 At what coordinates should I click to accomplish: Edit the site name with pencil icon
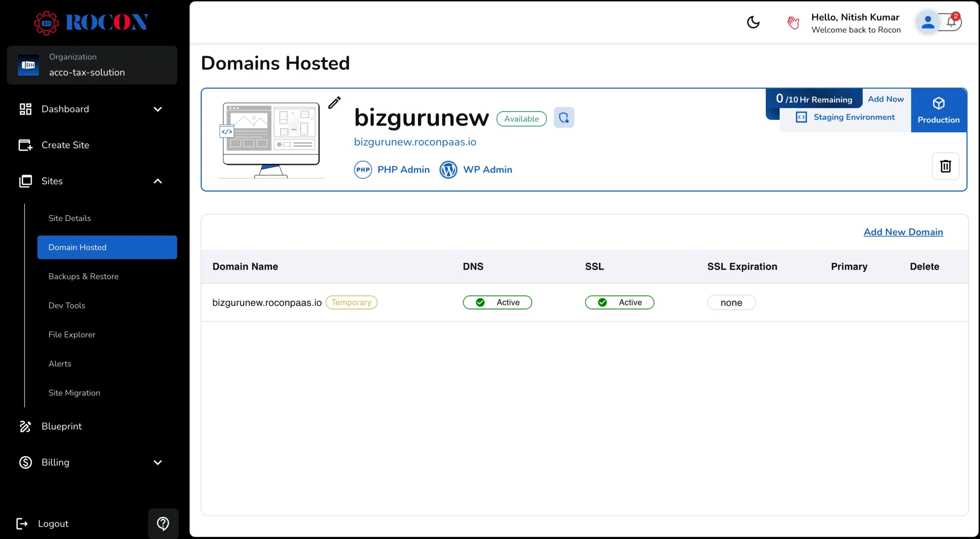[334, 102]
